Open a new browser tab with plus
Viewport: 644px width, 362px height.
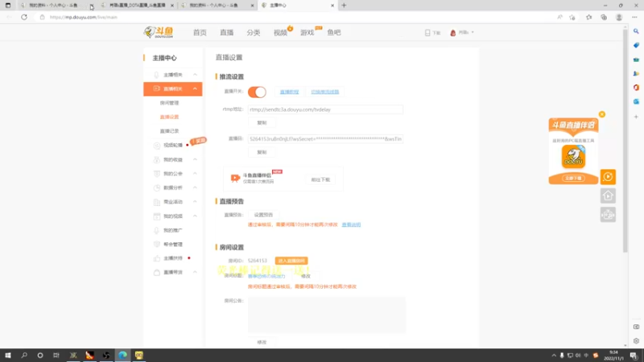(x=344, y=6)
